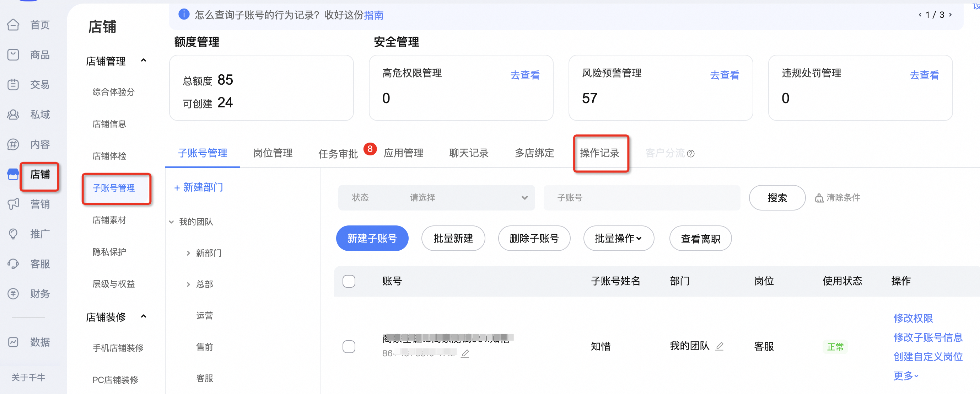Select the 运营 department in tree
The image size is (980, 394).
pos(204,315)
